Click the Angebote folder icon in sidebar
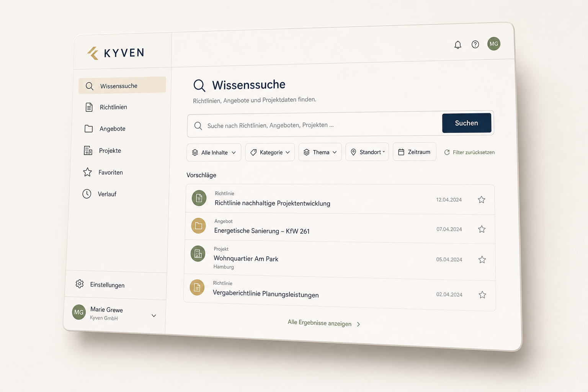Image resolution: width=588 pixels, height=392 pixels. coord(88,129)
